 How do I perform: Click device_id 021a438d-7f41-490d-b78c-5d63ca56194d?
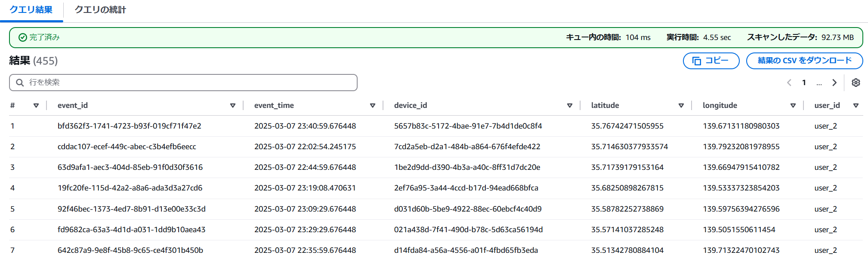[469, 230]
